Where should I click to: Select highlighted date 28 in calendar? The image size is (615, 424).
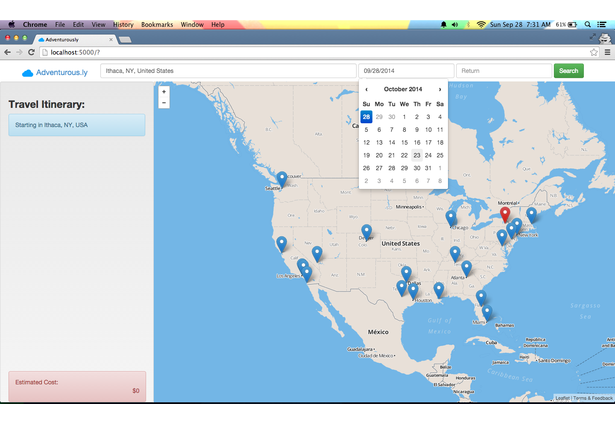366,117
